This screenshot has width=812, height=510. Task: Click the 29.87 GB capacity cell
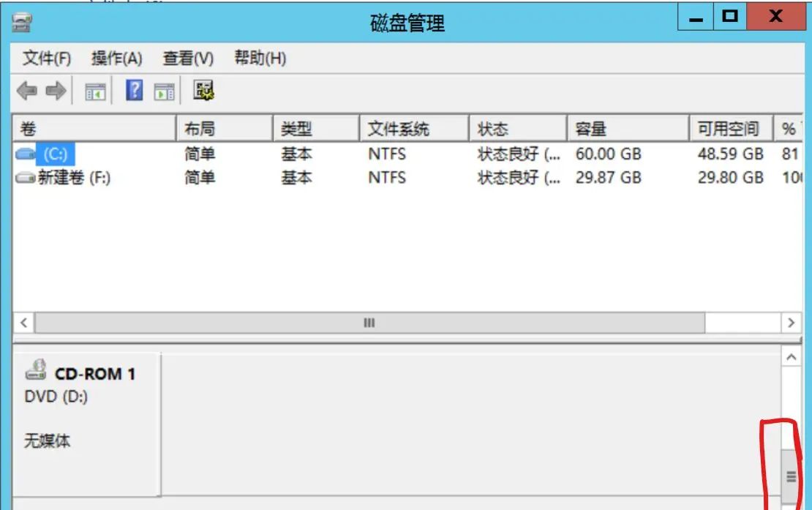[609, 178]
